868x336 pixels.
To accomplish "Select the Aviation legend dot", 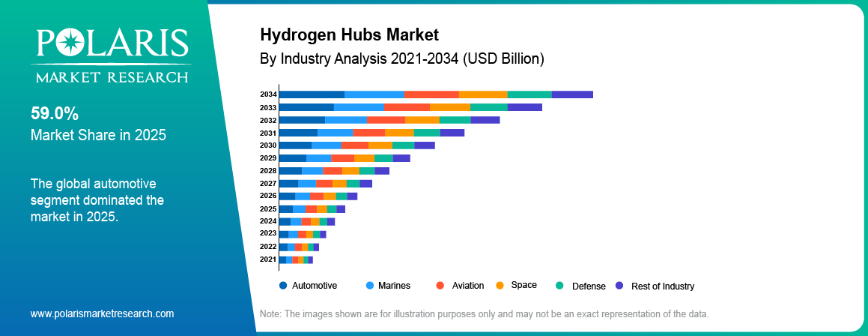I will click(440, 286).
